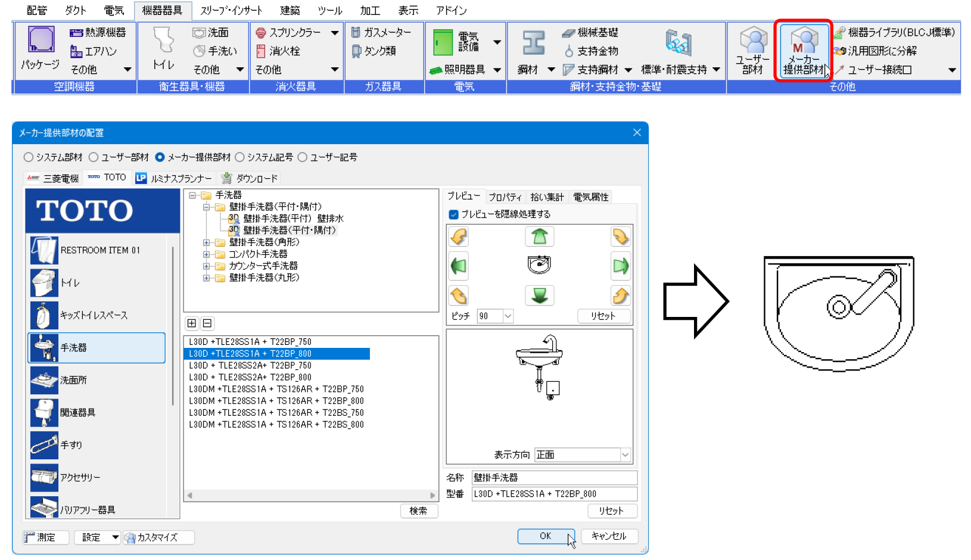The height and width of the screenshot is (560, 971).
Task: Select 熱源機器 in the ribbon
Action: [x=98, y=32]
